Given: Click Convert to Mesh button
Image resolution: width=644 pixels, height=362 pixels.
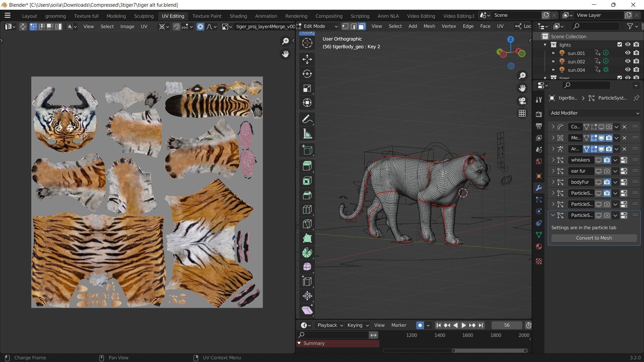Looking at the screenshot, I should 594,238.
